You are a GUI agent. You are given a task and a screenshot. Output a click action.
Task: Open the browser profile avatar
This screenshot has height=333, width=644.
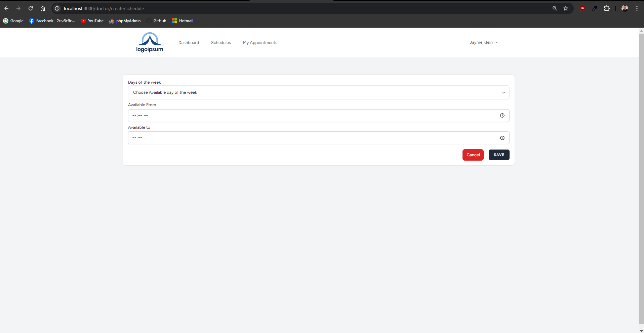pyautogui.click(x=625, y=8)
